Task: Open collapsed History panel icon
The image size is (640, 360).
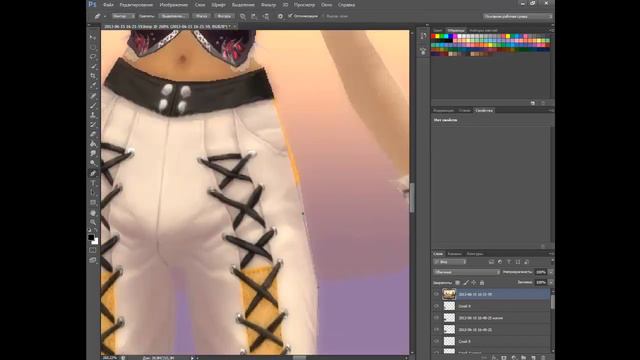Action: [x=423, y=36]
